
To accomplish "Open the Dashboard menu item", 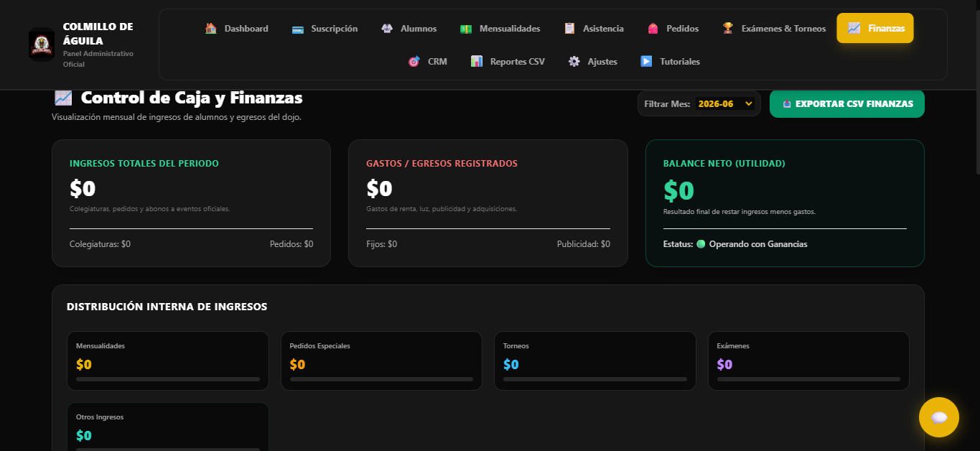I will [x=237, y=29].
